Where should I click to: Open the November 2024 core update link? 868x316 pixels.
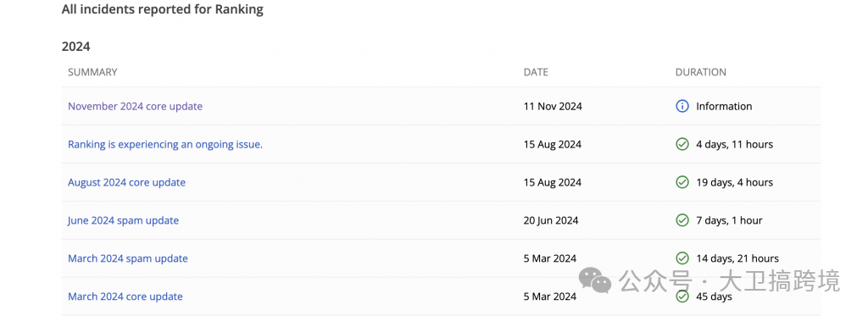click(x=135, y=106)
